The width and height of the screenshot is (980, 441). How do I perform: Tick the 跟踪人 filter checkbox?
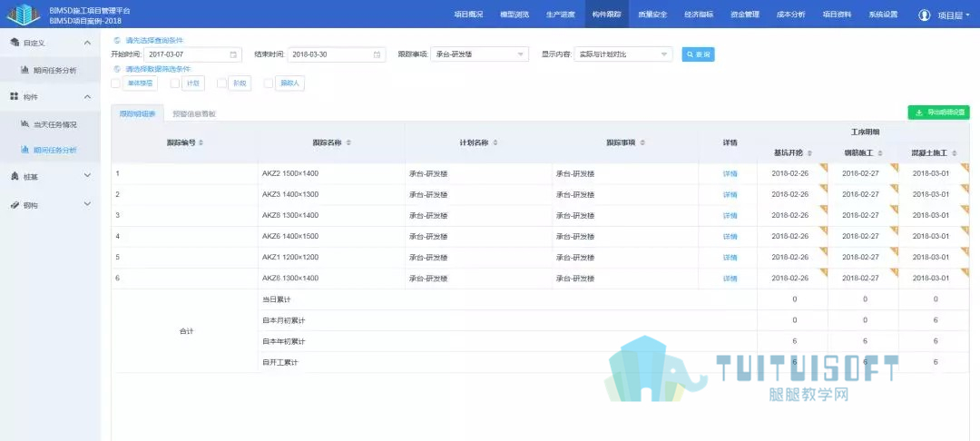point(268,83)
